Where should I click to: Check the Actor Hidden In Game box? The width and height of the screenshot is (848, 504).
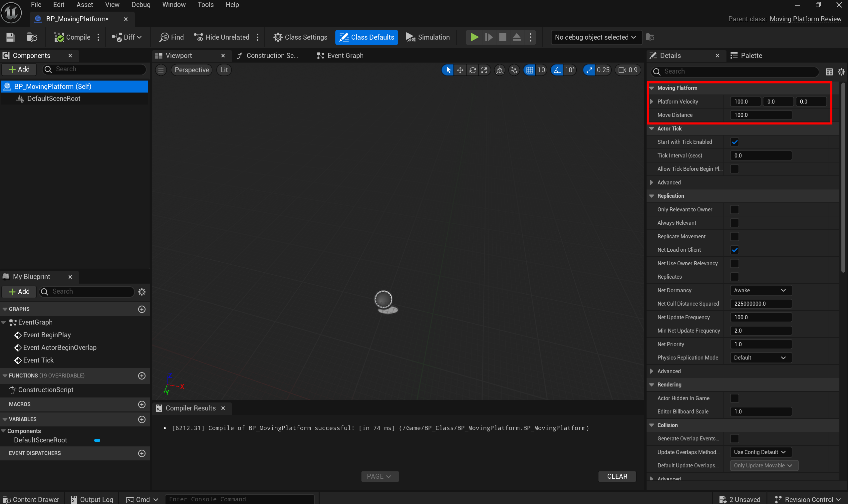coord(734,398)
